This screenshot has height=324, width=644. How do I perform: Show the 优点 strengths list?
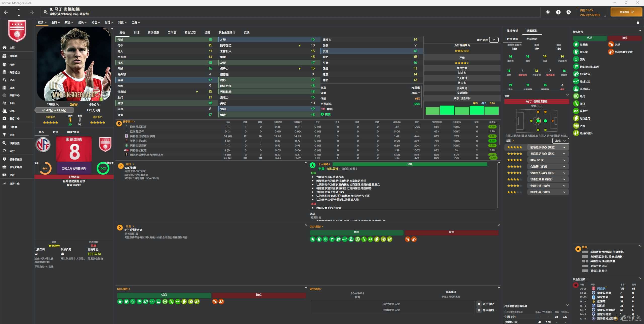tap(590, 38)
